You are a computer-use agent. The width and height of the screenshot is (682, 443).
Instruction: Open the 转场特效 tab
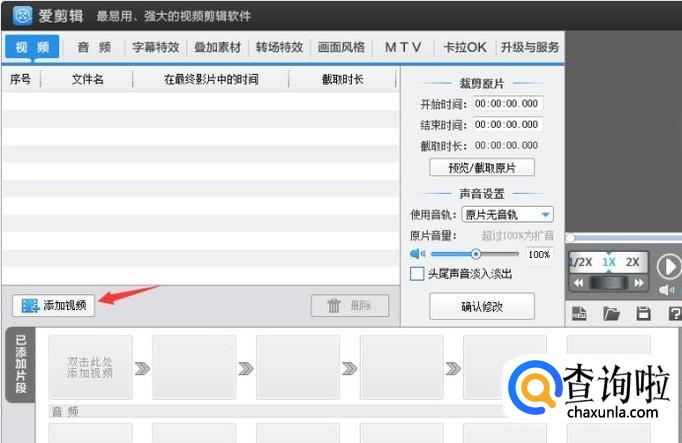click(279, 47)
